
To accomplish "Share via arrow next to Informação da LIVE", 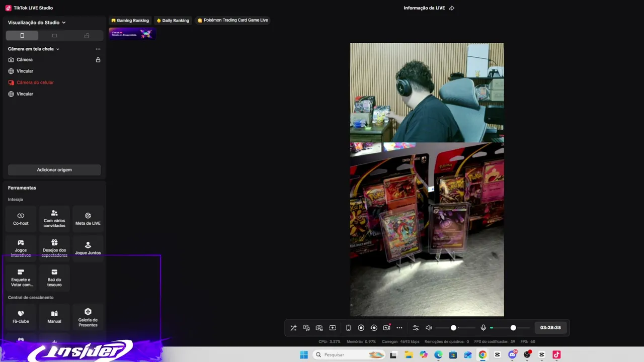I will 451,8.
